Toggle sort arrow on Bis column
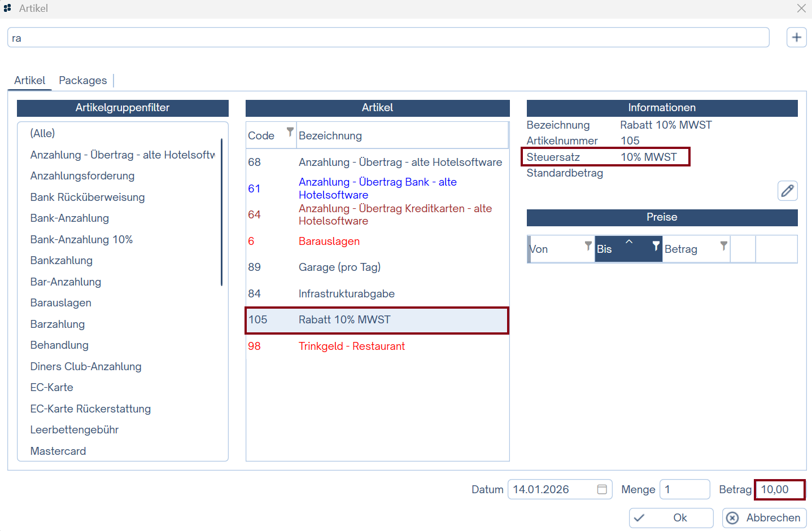 coord(629,242)
